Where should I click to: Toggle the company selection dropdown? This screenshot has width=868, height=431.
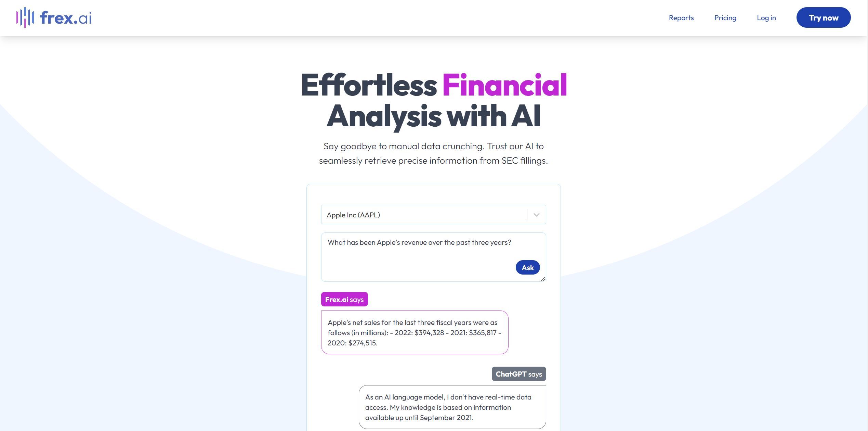(x=535, y=214)
